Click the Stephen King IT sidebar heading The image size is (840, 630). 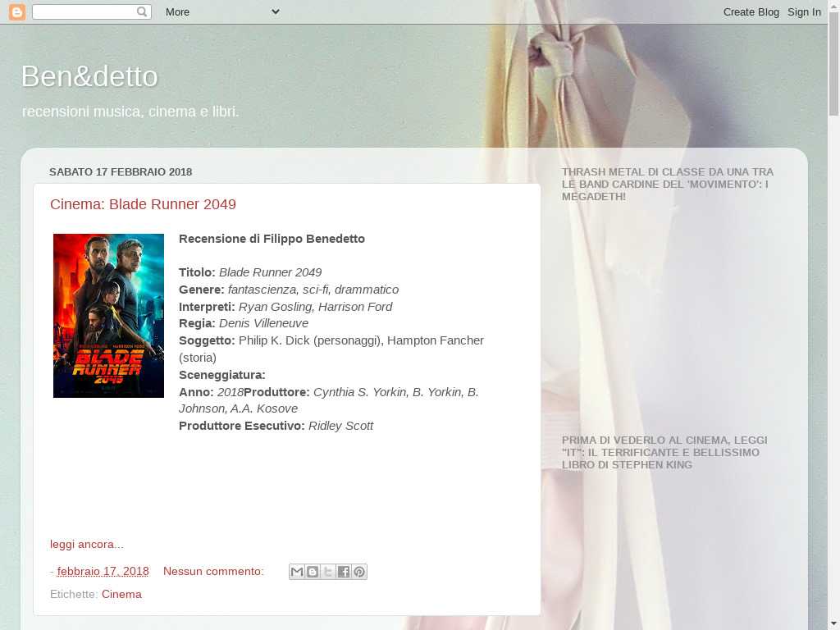click(664, 453)
